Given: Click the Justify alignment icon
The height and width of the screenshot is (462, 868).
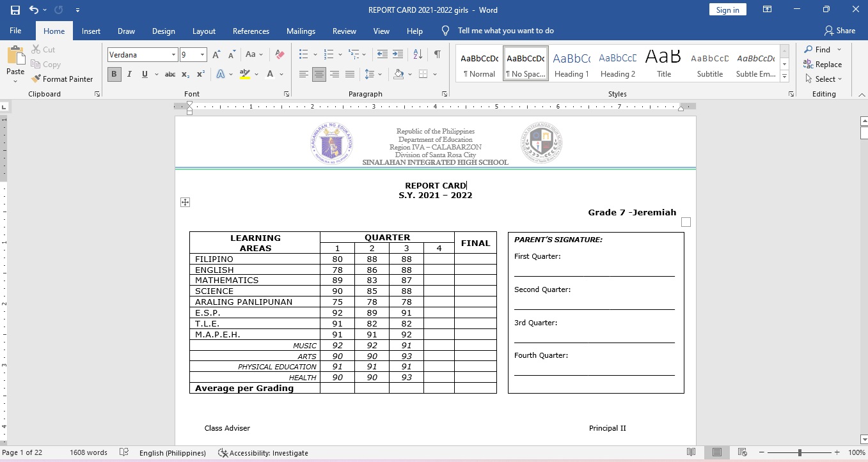Looking at the screenshot, I should 350,74.
